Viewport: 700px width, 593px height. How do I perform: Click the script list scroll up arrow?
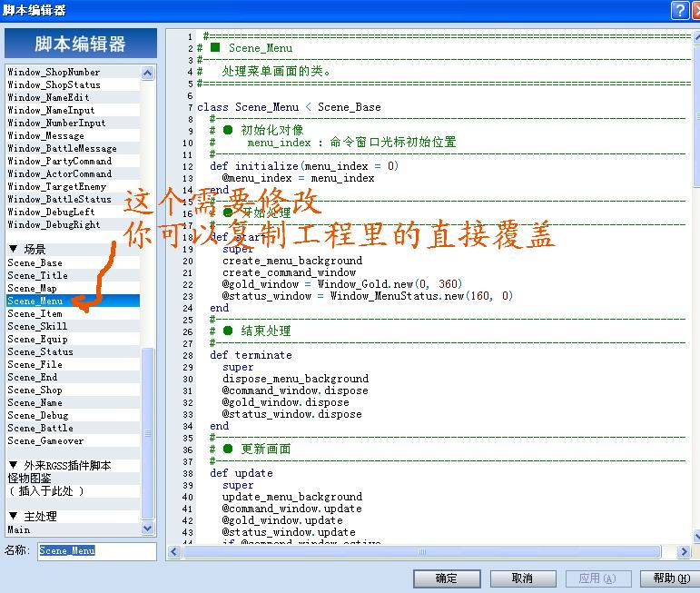pyautogui.click(x=148, y=73)
